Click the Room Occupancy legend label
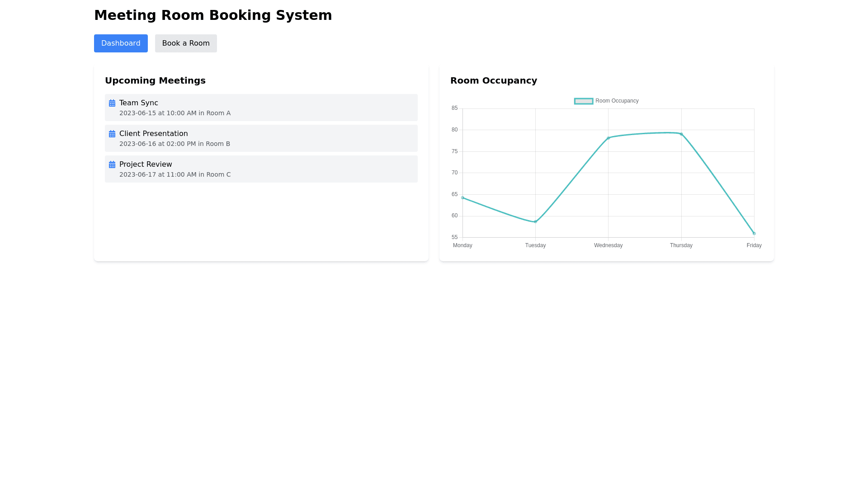This screenshot has width=868, height=488. pyautogui.click(x=617, y=101)
